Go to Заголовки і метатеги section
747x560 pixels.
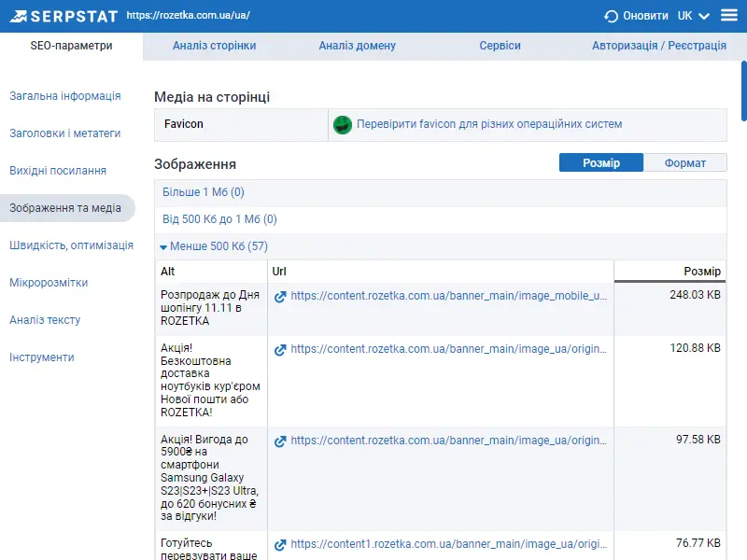[x=65, y=133]
